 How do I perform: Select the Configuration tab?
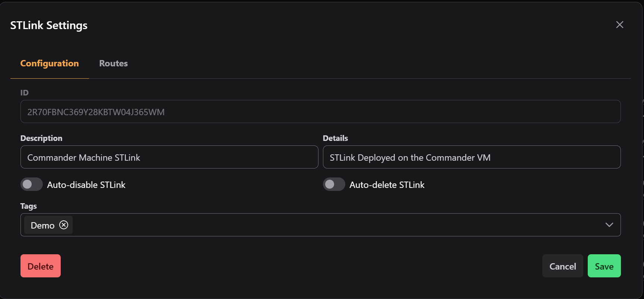coord(49,63)
